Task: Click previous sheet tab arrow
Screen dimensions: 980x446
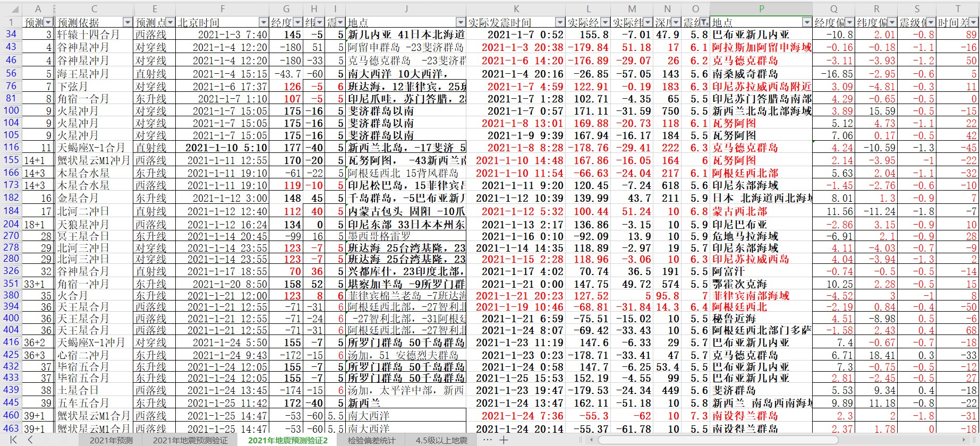Action: coord(30,440)
